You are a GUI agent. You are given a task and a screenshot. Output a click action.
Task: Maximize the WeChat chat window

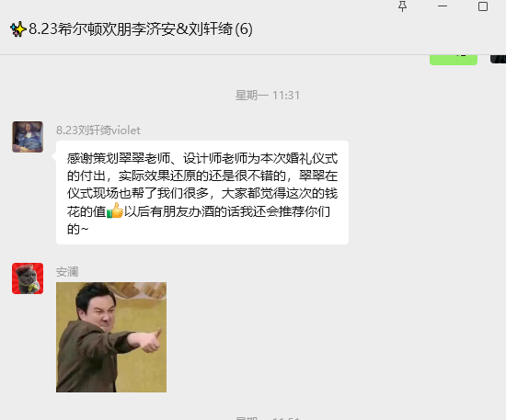(483, 6)
